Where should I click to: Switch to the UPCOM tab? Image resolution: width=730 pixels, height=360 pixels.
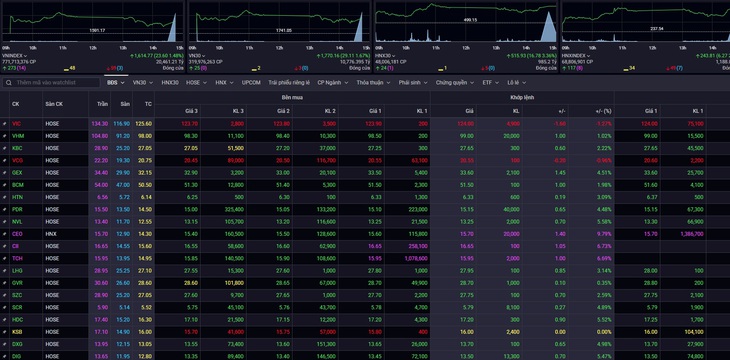(x=251, y=82)
